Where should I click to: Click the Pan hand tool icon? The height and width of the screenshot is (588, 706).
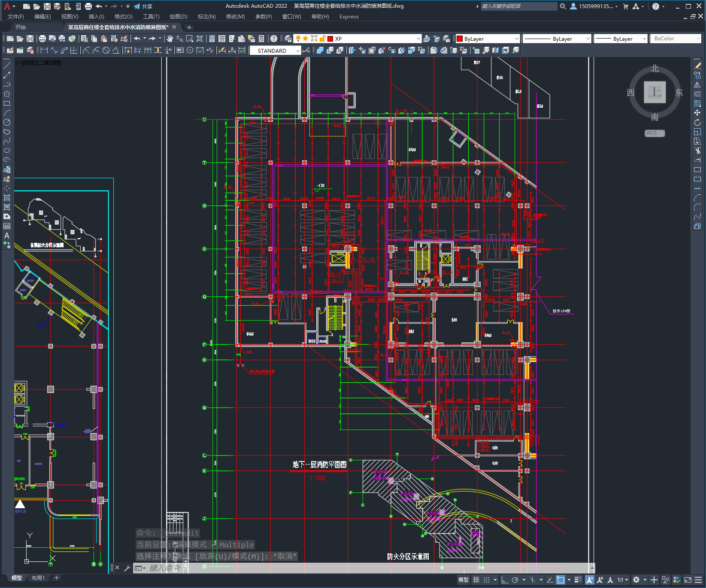click(x=170, y=39)
